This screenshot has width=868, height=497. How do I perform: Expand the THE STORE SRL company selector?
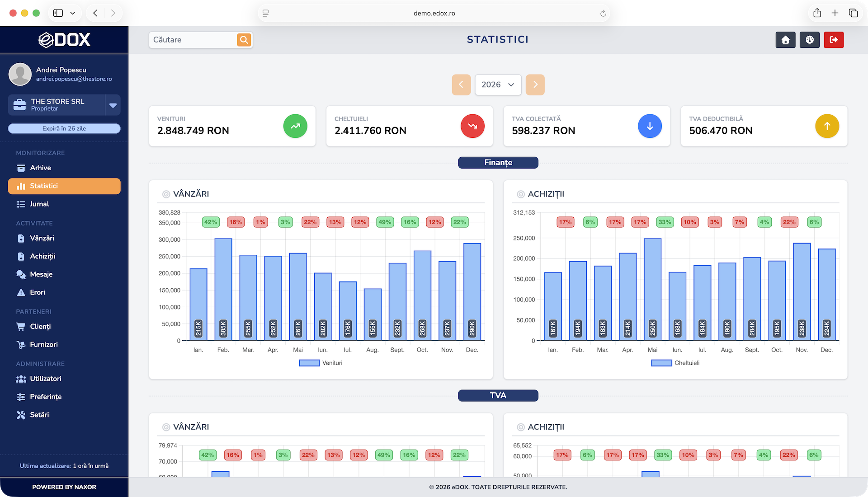pos(113,105)
